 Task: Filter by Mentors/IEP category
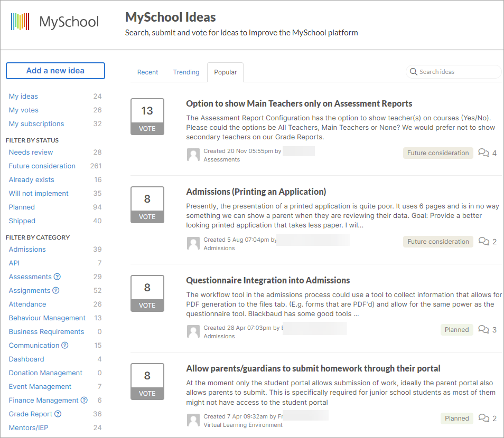29,428
